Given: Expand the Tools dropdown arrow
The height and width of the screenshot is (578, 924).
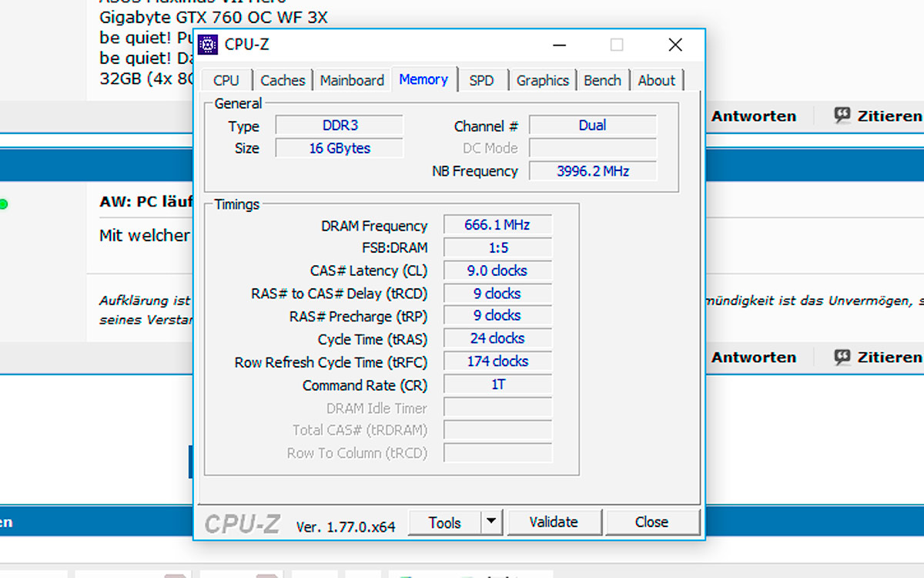Looking at the screenshot, I should point(492,523).
